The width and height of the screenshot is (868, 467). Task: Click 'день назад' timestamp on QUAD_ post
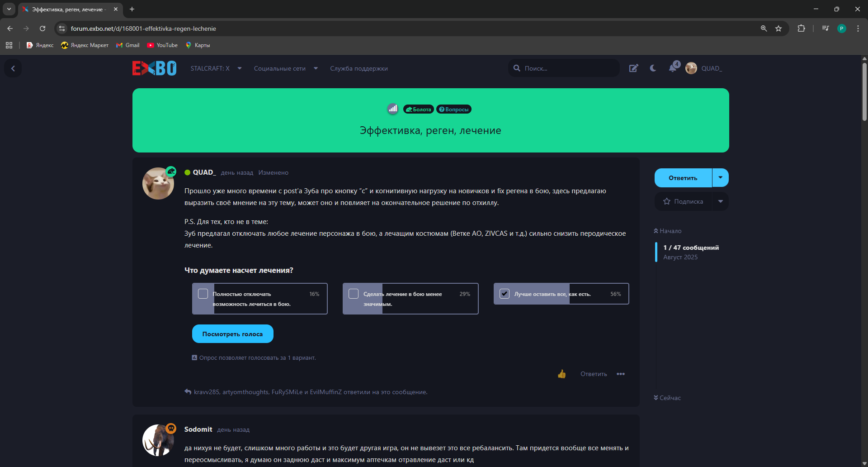237,172
